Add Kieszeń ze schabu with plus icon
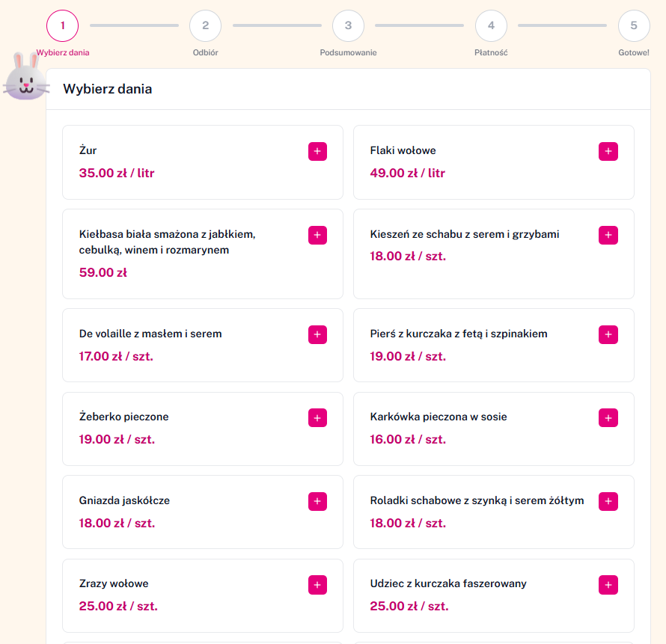 point(608,236)
